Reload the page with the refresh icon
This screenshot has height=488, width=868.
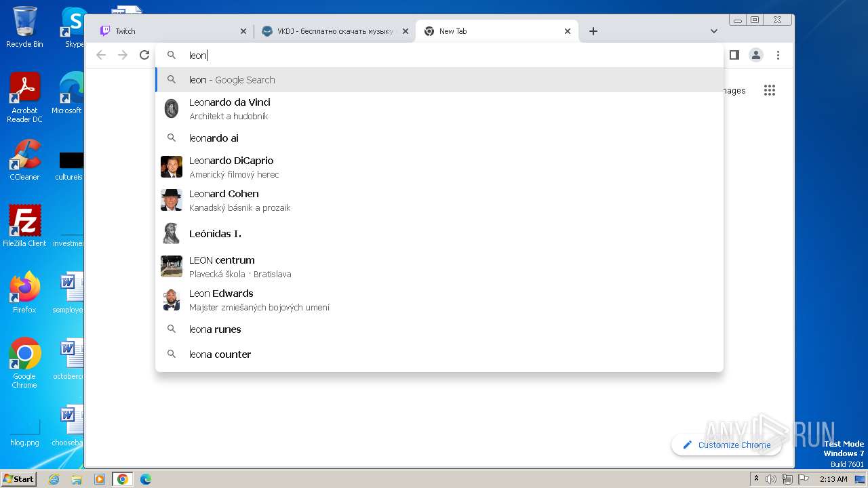[144, 55]
